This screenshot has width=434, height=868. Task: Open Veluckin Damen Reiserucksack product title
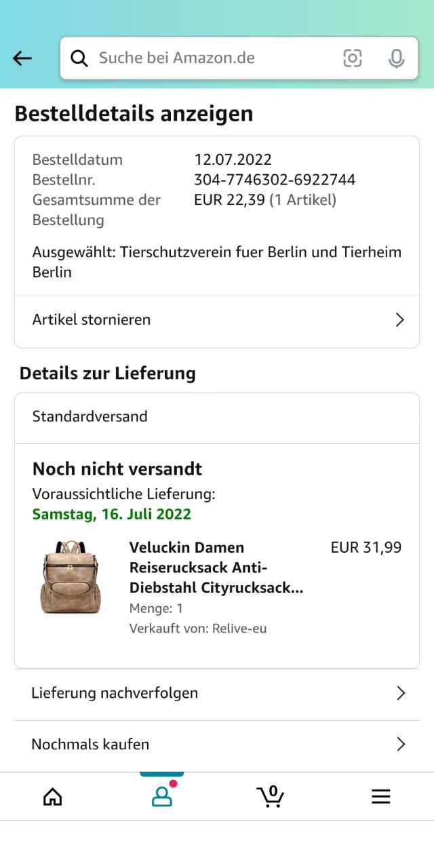(x=216, y=568)
